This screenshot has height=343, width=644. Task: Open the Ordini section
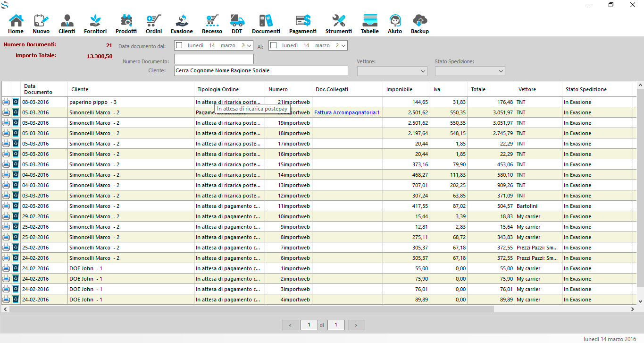pyautogui.click(x=154, y=24)
